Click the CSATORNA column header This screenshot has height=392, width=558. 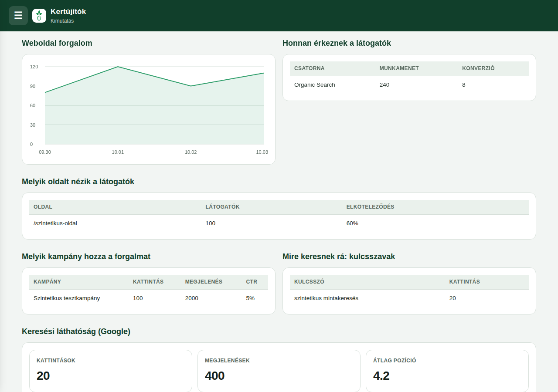point(310,68)
